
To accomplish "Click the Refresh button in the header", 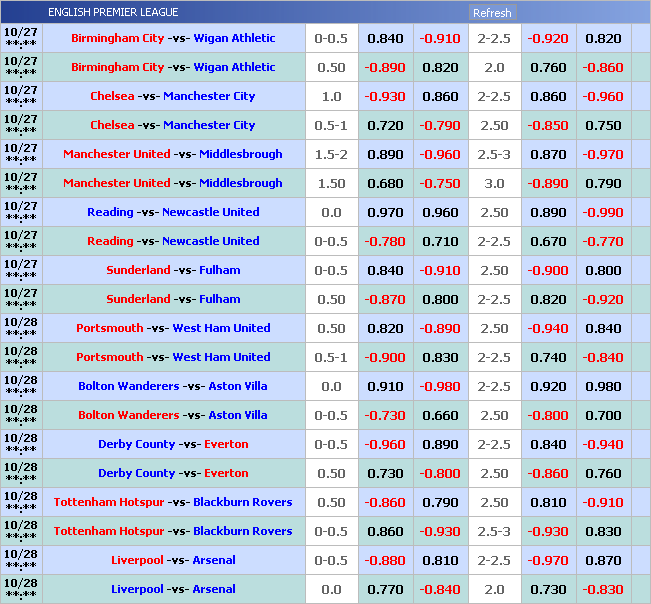I will pos(492,13).
